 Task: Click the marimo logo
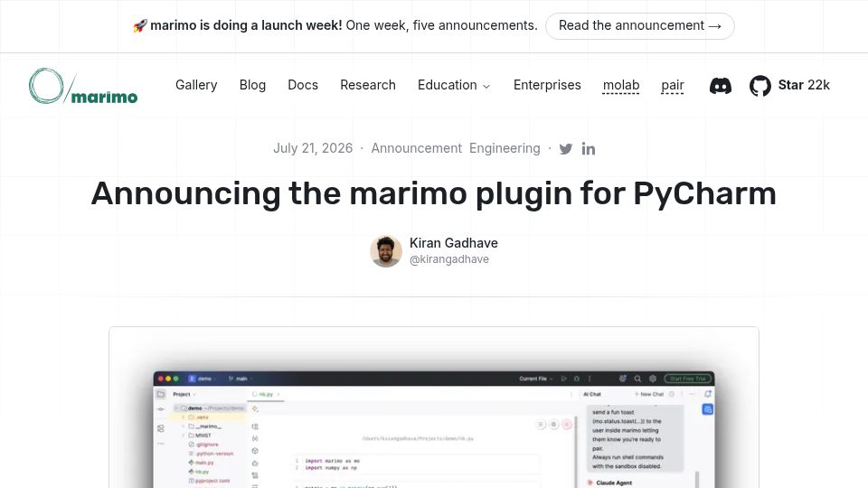tap(83, 87)
